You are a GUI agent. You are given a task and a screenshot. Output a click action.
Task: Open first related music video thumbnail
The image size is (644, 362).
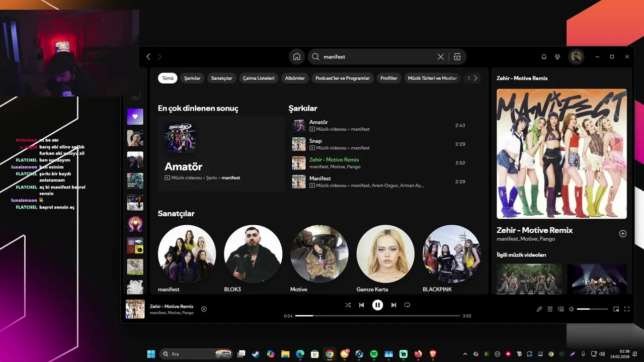[529, 279]
